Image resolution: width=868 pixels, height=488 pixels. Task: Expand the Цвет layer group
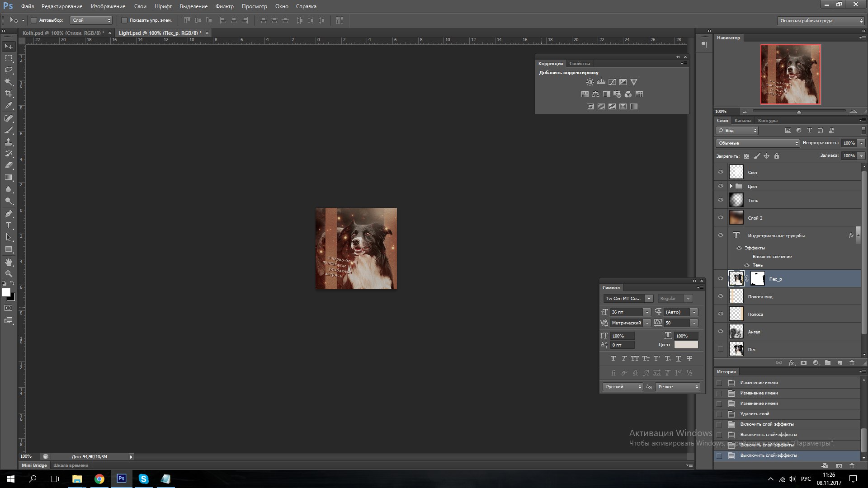pos(731,186)
